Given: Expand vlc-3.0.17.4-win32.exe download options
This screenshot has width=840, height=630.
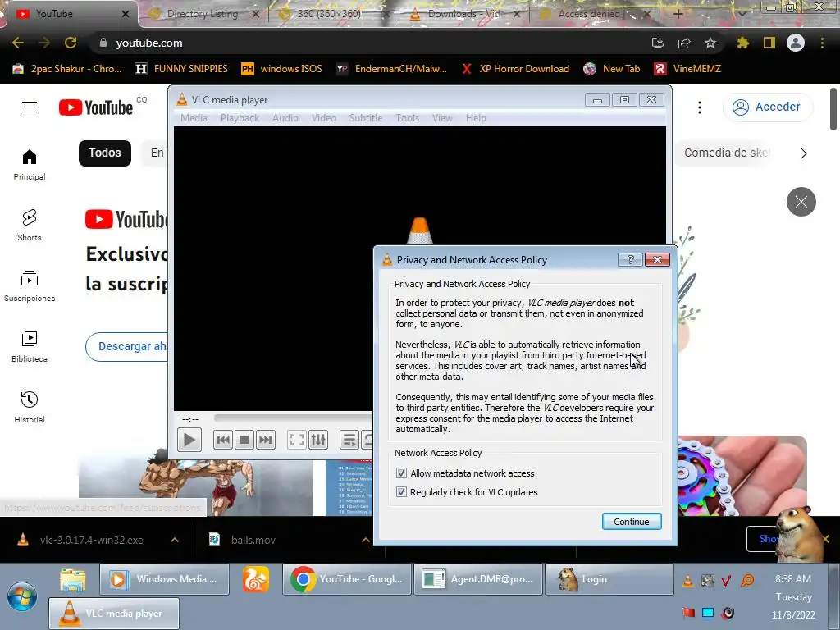Looking at the screenshot, I should (x=175, y=540).
